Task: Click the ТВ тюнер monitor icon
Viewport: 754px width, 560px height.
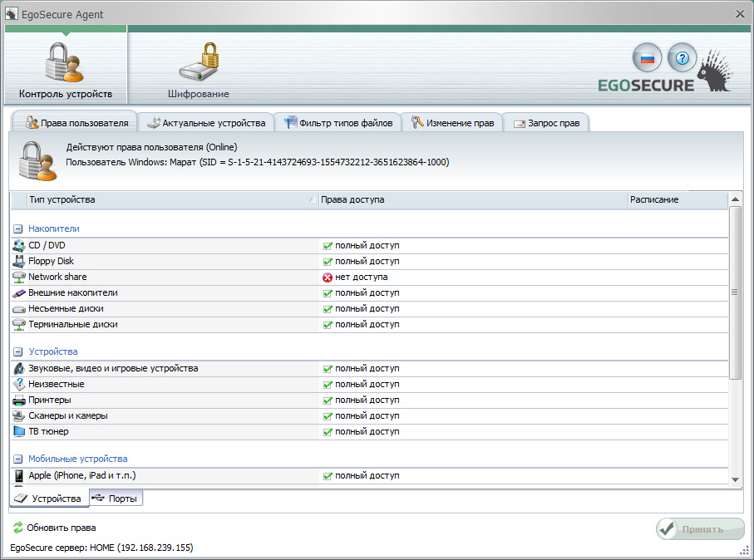Action: coord(19,432)
